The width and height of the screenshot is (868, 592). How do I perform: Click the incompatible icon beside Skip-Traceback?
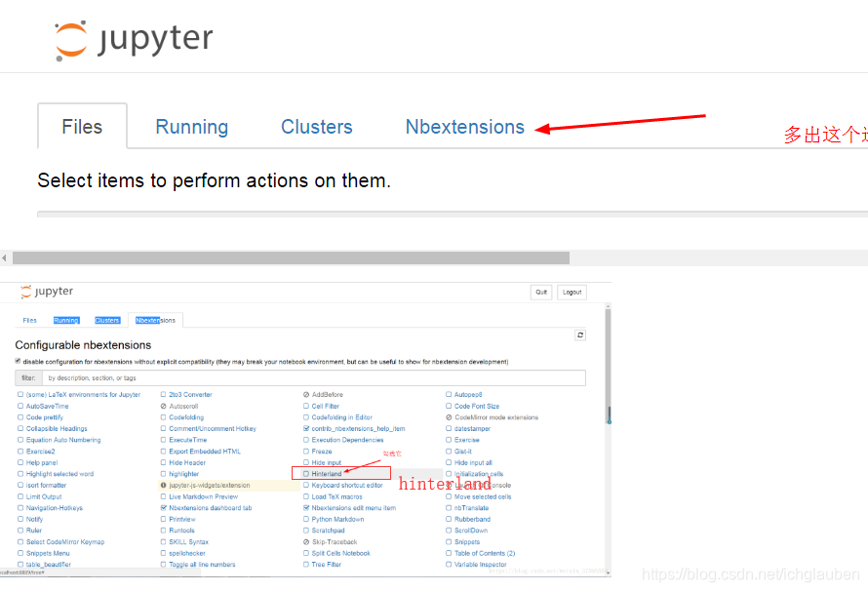click(x=306, y=542)
